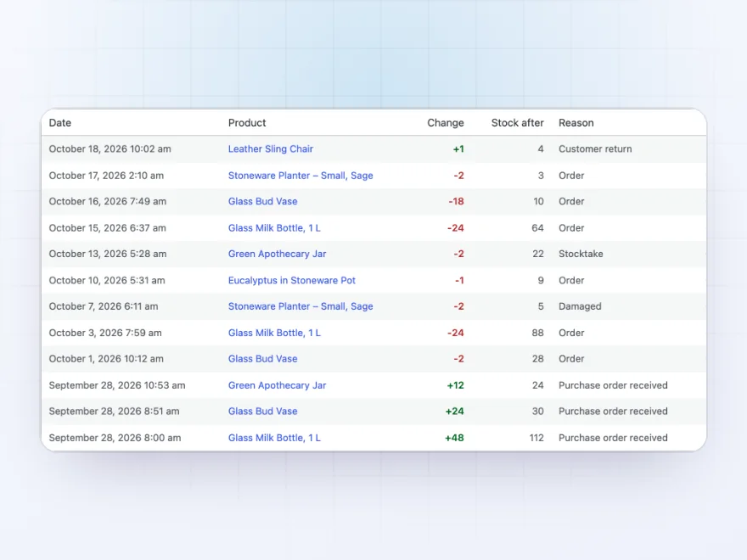This screenshot has height=560, width=747.
Task: Open Eucalyptus in Stoneware Pot link
Action: coord(291,281)
